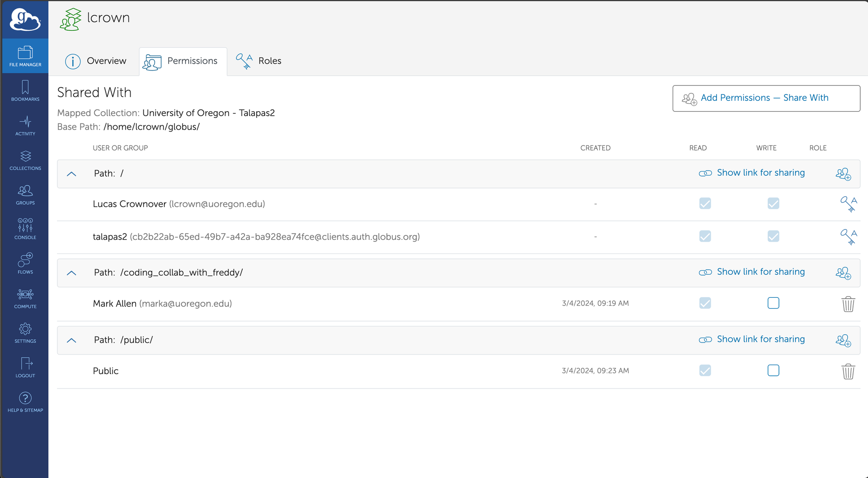Click role key icon for Lucas Crownover
Image resolution: width=868 pixels, height=478 pixels.
click(849, 204)
